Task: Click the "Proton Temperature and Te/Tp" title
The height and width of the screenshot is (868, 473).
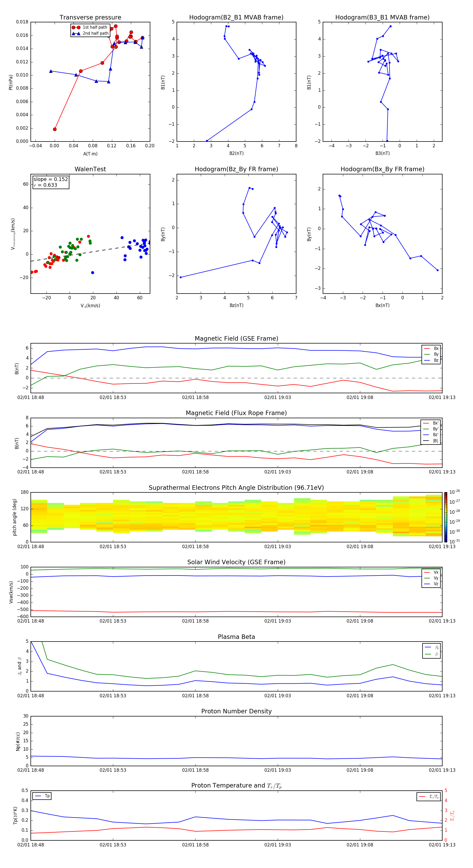Action: click(x=236, y=785)
